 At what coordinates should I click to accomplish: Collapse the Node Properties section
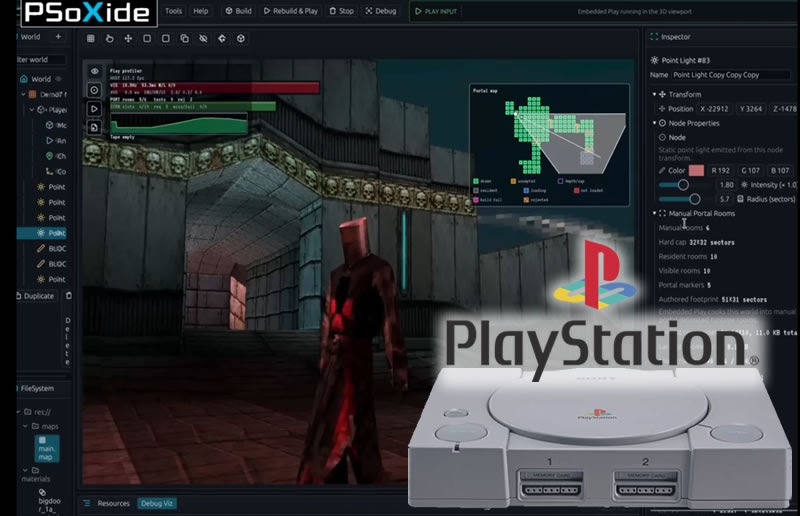tap(654, 123)
